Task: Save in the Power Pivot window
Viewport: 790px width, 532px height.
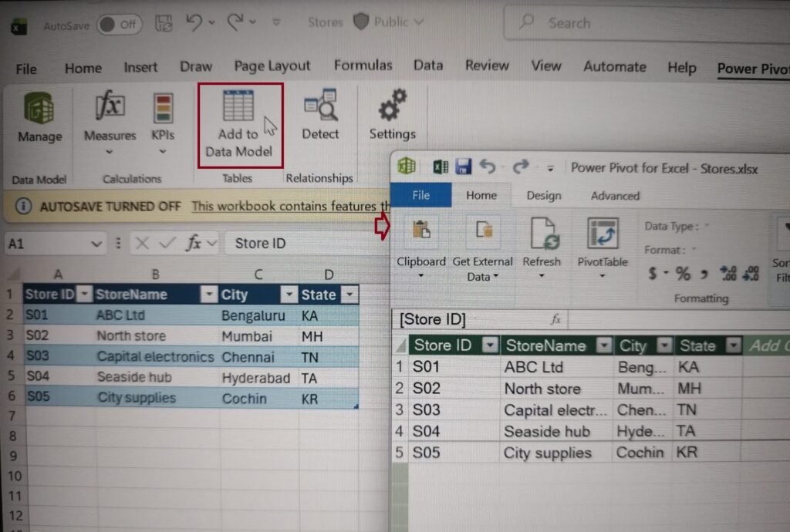Action: coord(463,167)
